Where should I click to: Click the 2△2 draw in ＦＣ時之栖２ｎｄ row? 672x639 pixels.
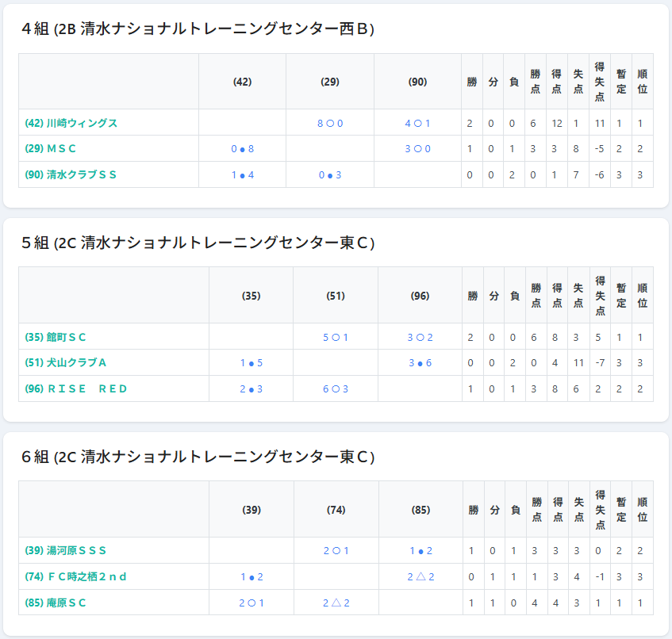click(420, 576)
